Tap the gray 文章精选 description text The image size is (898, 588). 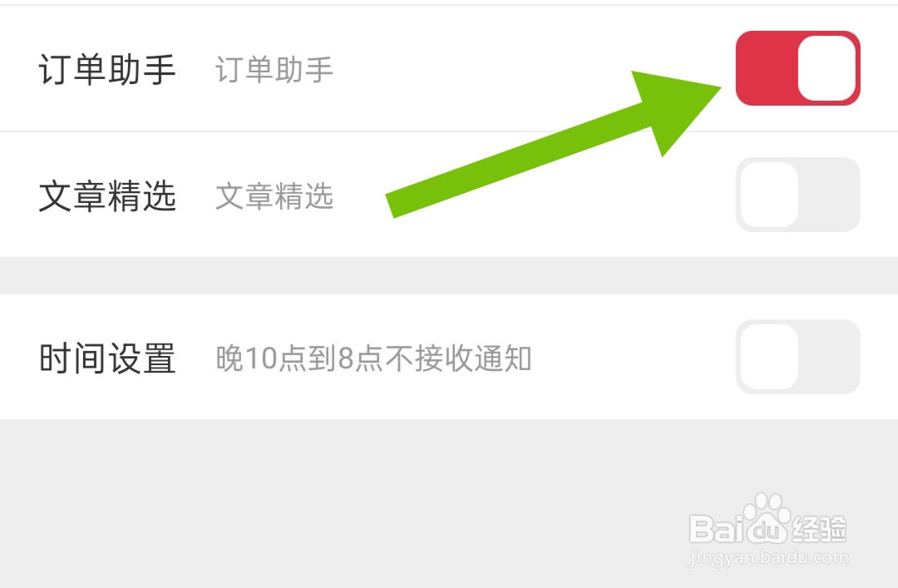tap(274, 196)
